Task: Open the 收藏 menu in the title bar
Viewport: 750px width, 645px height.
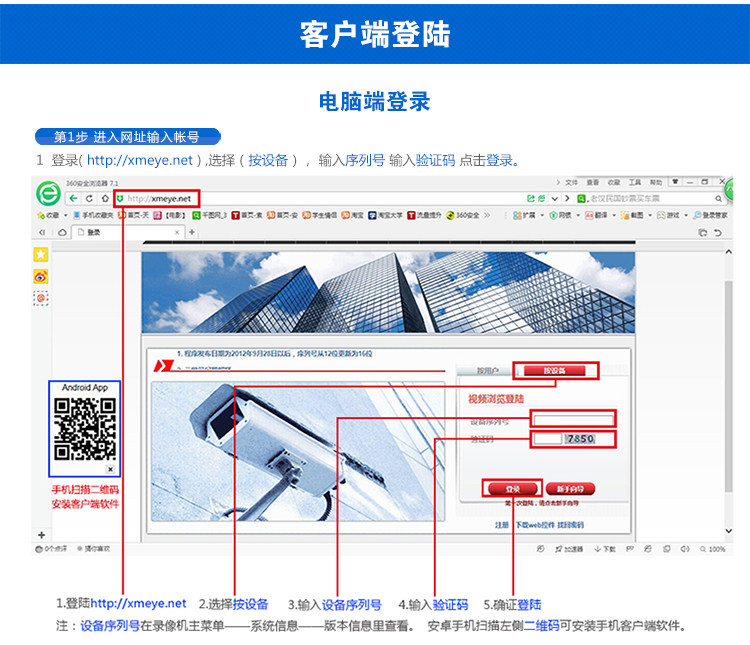Action: pos(614,182)
